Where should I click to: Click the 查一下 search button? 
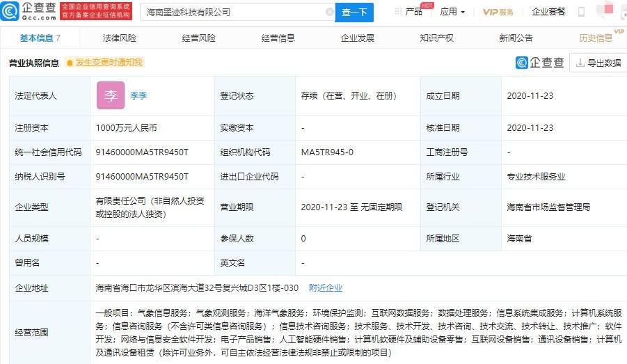(354, 13)
